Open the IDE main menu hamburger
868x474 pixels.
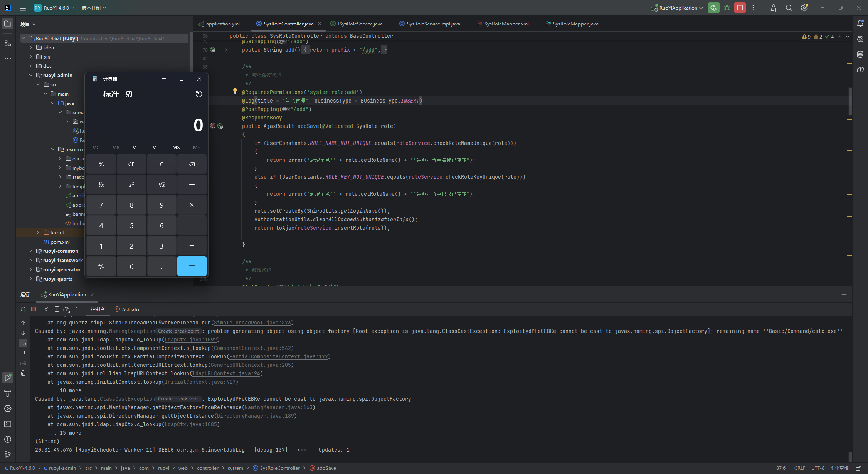click(23, 8)
